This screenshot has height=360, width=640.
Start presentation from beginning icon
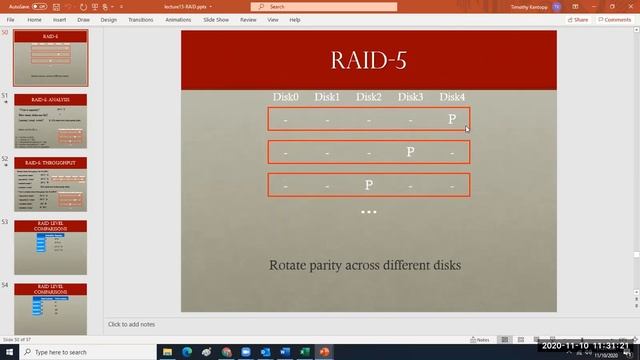(x=95, y=7)
